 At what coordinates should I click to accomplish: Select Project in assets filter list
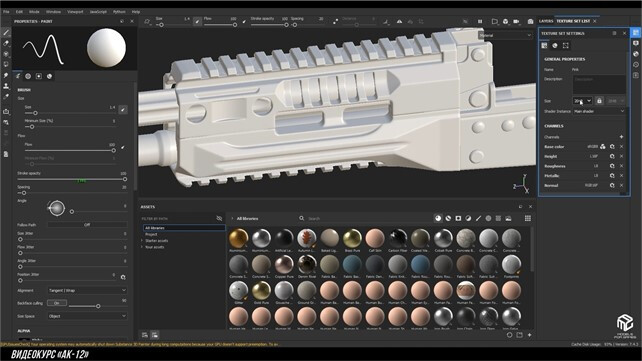click(x=151, y=235)
